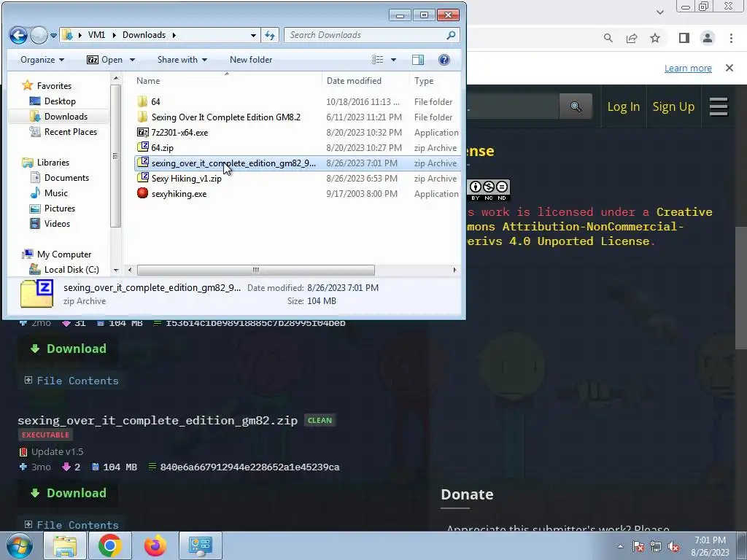Click Log In on the website
Viewport: 747px width, 560px height.
pyautogui.click(x=623, y=106)
